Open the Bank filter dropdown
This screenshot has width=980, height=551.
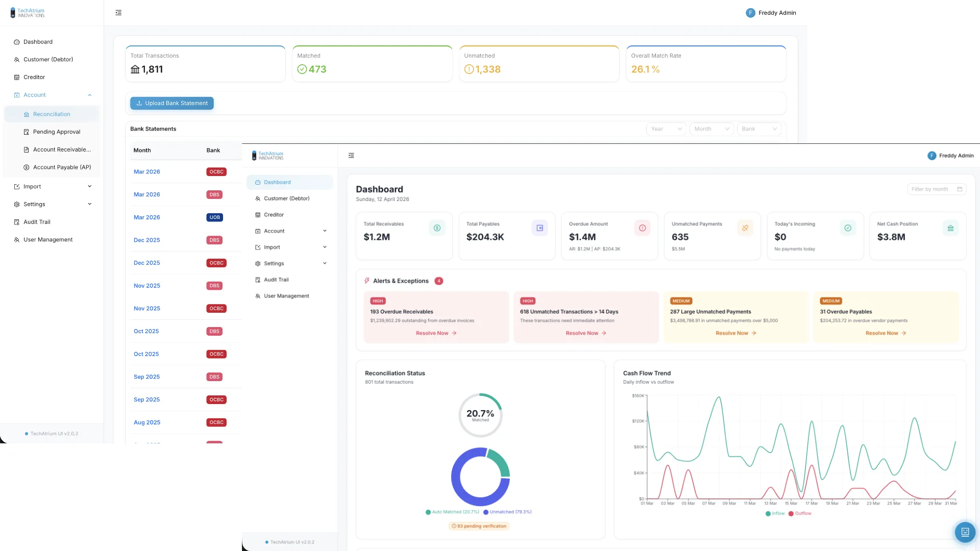[759, 129]
